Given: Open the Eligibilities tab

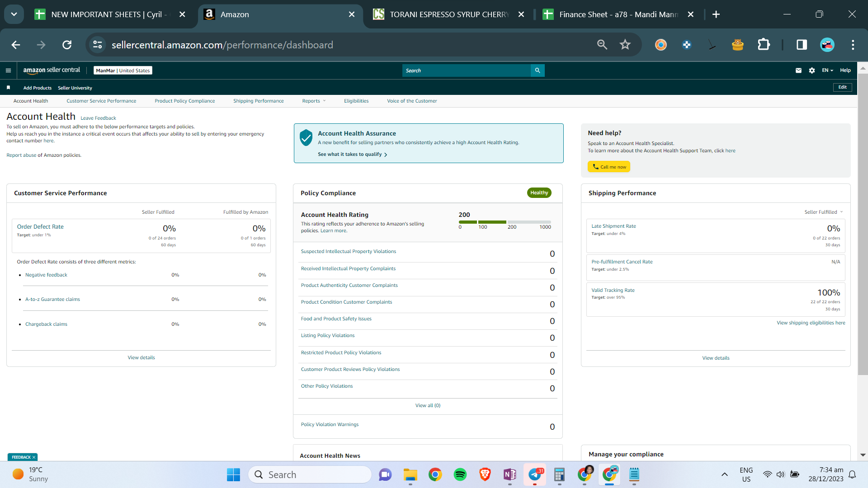Looking at the screenshot, I should pos(356,101).
